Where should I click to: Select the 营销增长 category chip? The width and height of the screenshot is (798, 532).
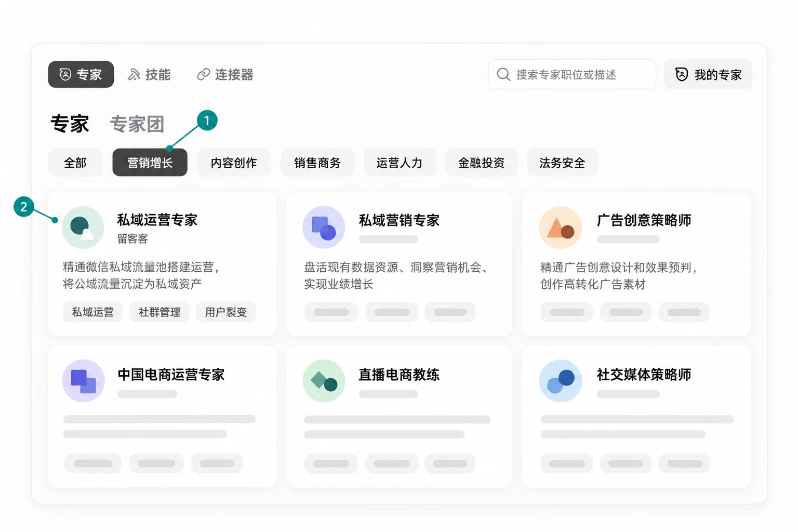(x=150, y=163)
